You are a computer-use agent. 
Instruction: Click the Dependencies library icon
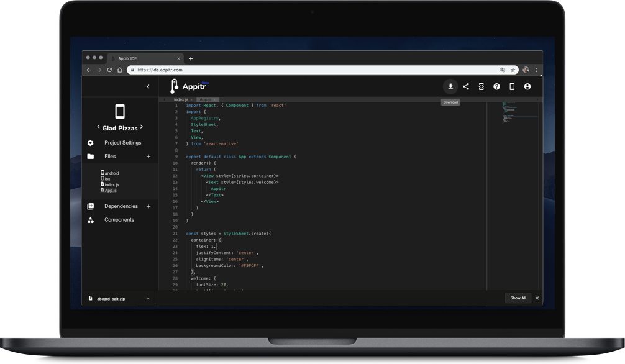tap(91, 206)
